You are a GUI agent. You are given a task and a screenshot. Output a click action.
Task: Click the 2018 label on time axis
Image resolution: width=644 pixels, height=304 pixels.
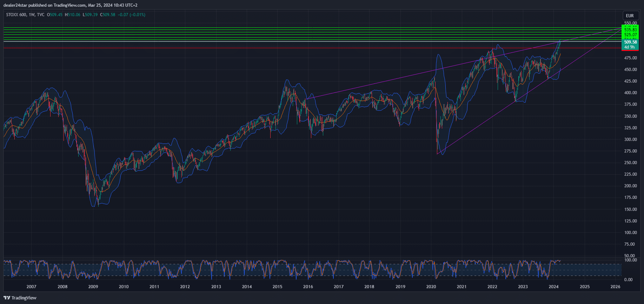tap(369, 287)
